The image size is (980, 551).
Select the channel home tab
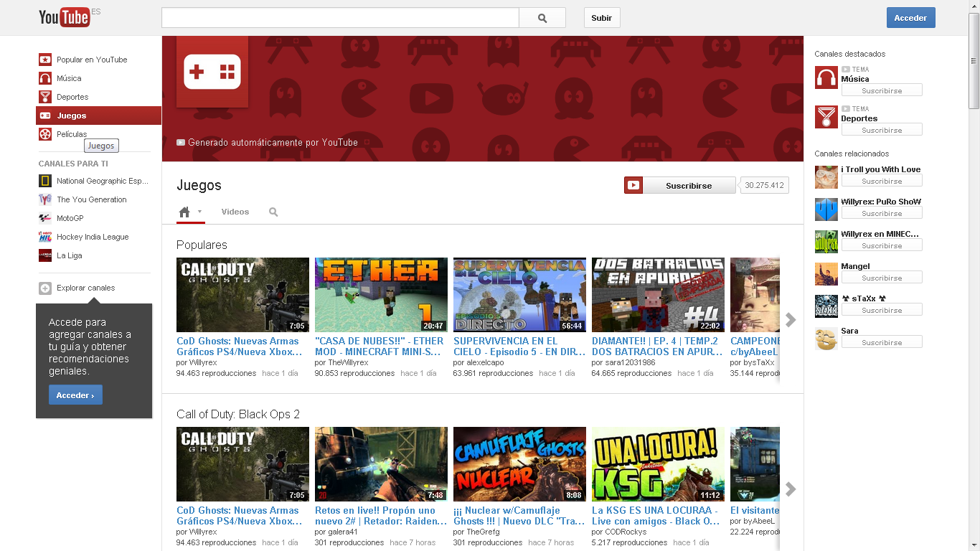tap(185, 211)
